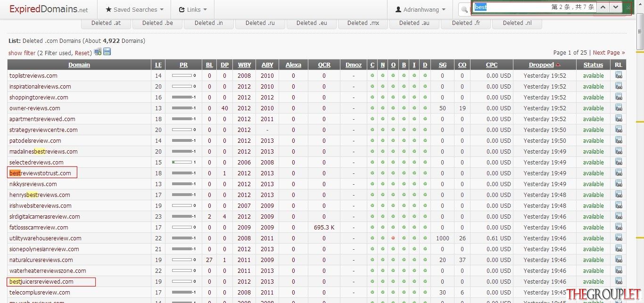Open bestjuicersreviewed.com domain link
Image resolution: width=644 pixels, height=303 pixels.
click(x=41, y=281)
